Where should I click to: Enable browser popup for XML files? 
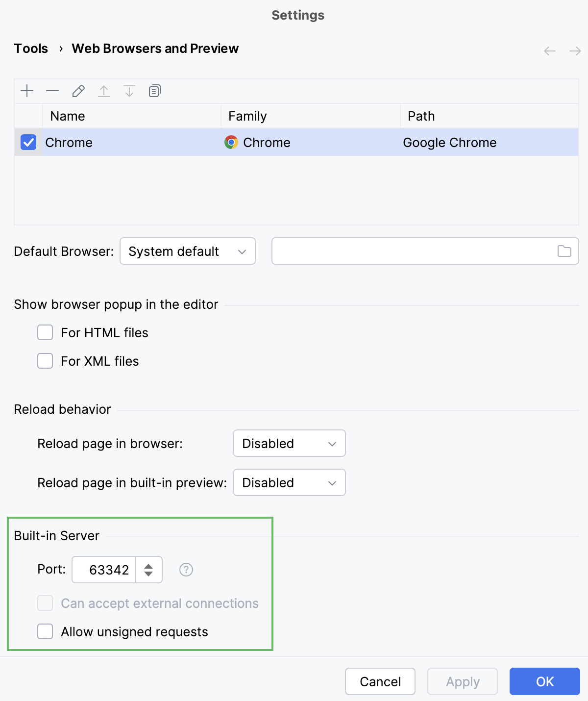coord(45,361)
